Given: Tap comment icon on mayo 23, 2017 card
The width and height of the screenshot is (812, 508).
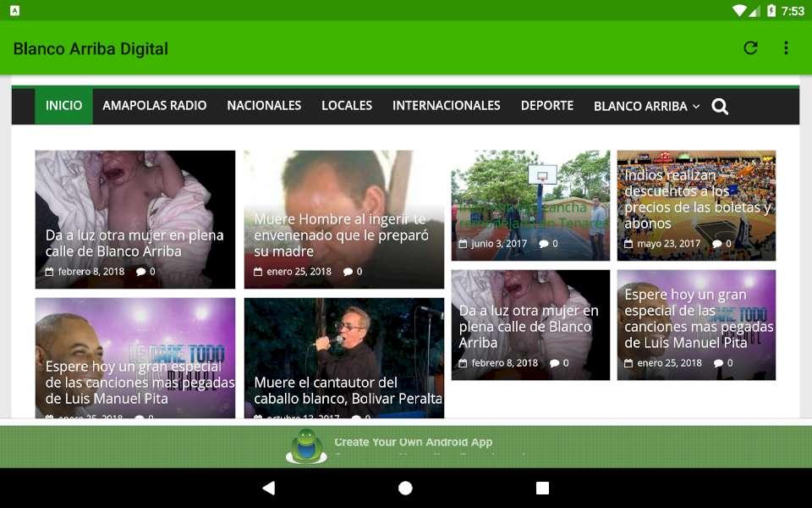Looking at the screenshot, I should [716, 244].
